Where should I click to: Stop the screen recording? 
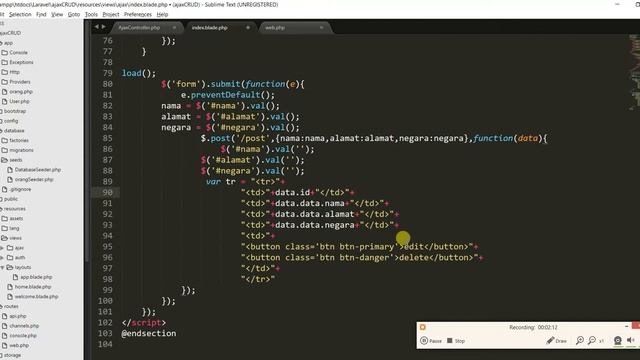[x=456, y=340]
